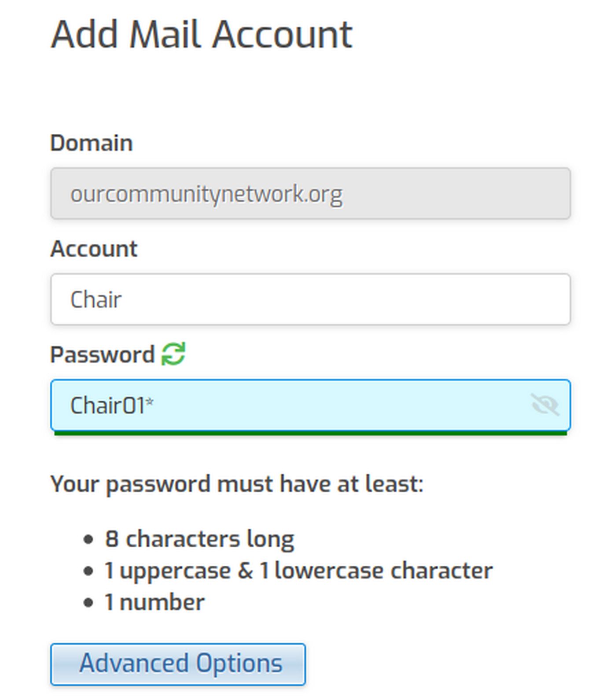Click the Add Mail Account heading
Screen dimensions: 610x700
click(202, 34)
